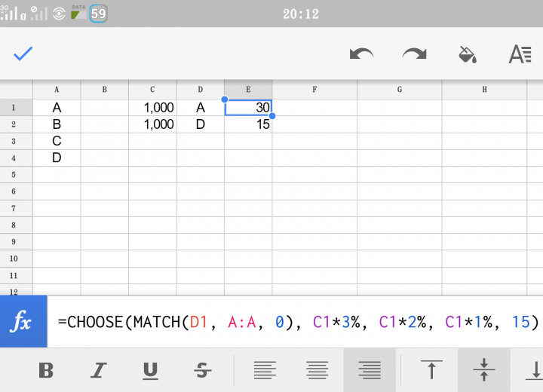The image size is (543, 392).
Task: Select column D header
Action: (x=201, y=90)
